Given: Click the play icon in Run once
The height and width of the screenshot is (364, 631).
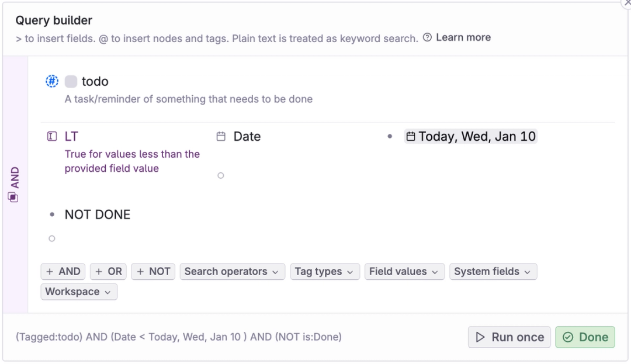Looking at the screenshot, I should tap(480, 337).
